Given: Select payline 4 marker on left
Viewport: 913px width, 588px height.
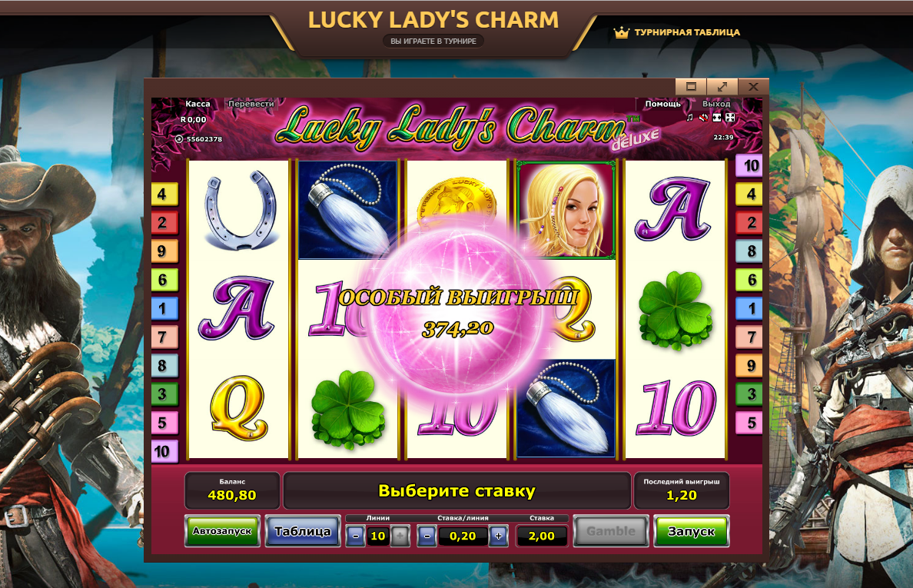Looking at the screenshot, I should 164,194.
